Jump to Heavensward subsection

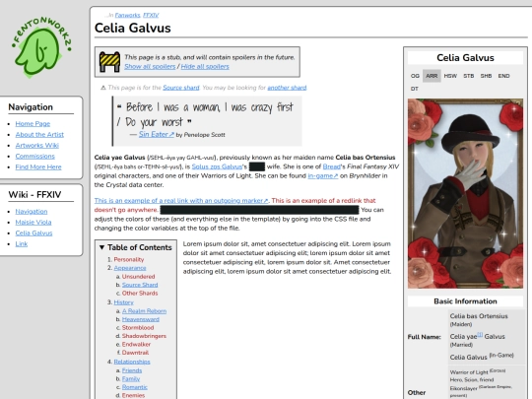coord(141,319)
